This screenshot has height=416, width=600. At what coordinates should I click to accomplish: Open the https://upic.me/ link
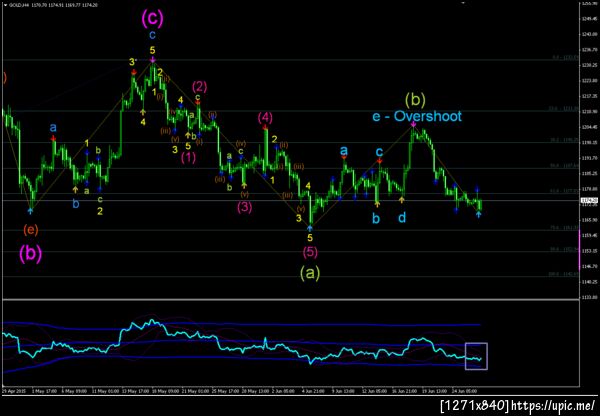(x=553, y=405)
